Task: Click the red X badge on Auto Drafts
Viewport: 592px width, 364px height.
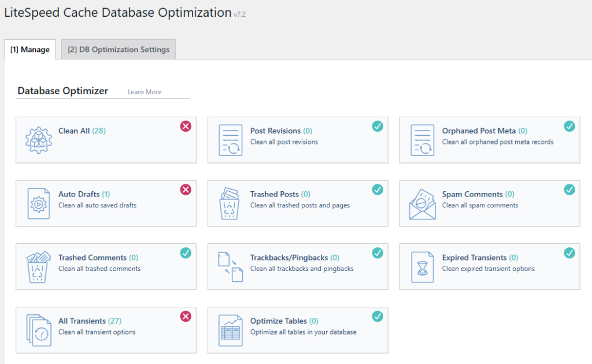Action: (x=186, y=190)
